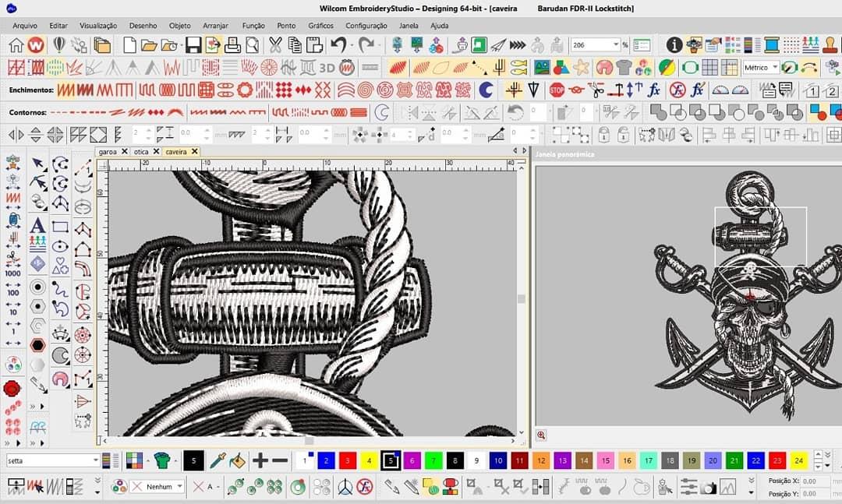Click the vertical scrollbar of the design canvas

tap(521, 299)
